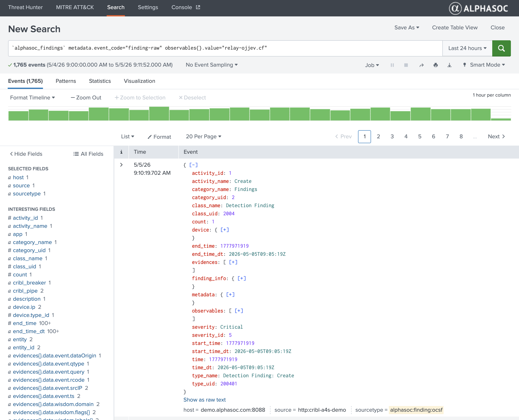This screenshot has height=420, width=519.
Task: Go to results page 5
Action: click(420, 136)
